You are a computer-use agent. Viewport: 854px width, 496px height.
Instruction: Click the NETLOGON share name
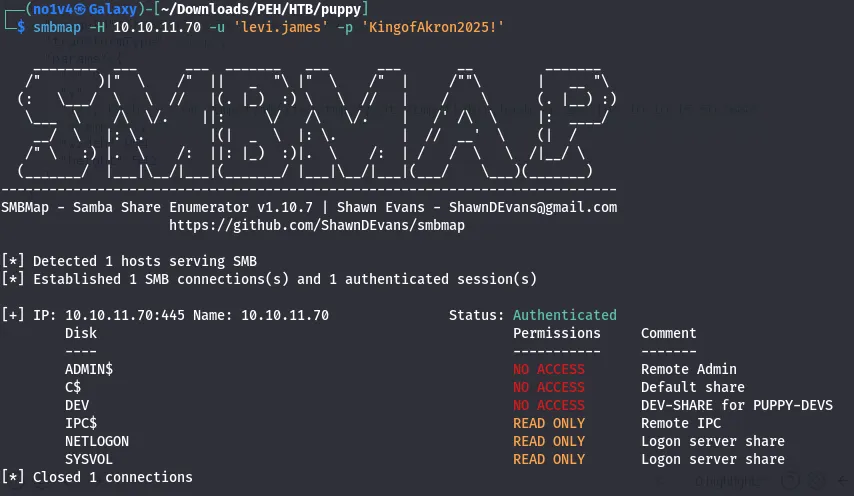tap(97, 441)
